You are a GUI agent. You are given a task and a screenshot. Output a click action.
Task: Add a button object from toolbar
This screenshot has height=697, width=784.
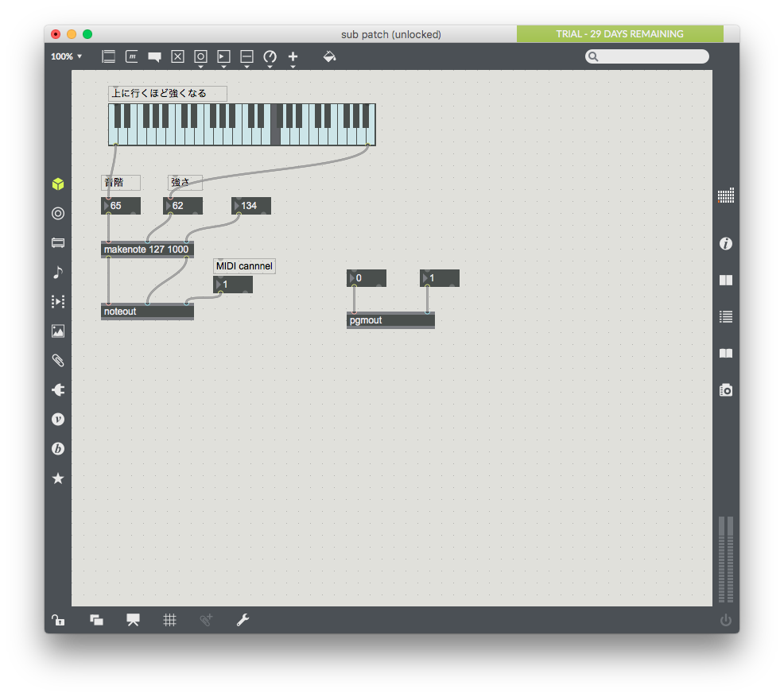200,56
